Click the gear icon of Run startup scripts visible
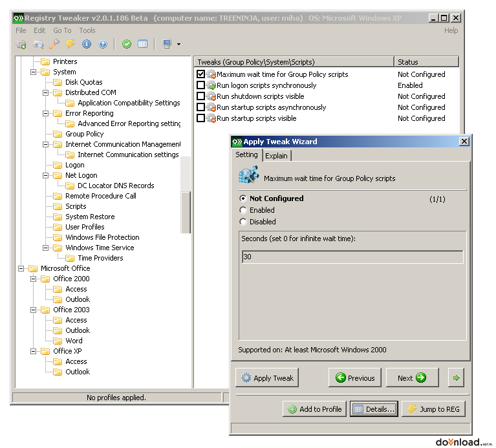 click(211, 118)
